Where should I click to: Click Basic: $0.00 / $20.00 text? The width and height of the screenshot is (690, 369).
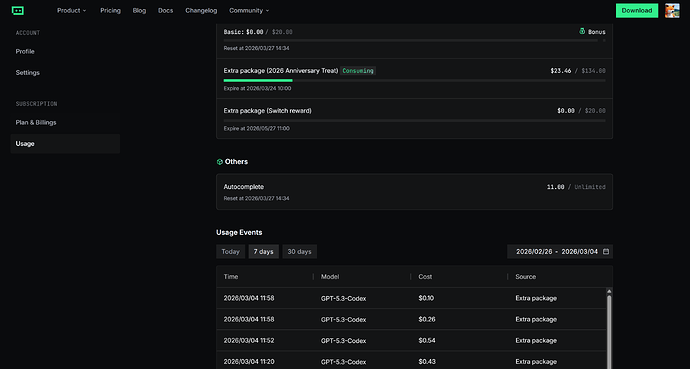point(258,32)
